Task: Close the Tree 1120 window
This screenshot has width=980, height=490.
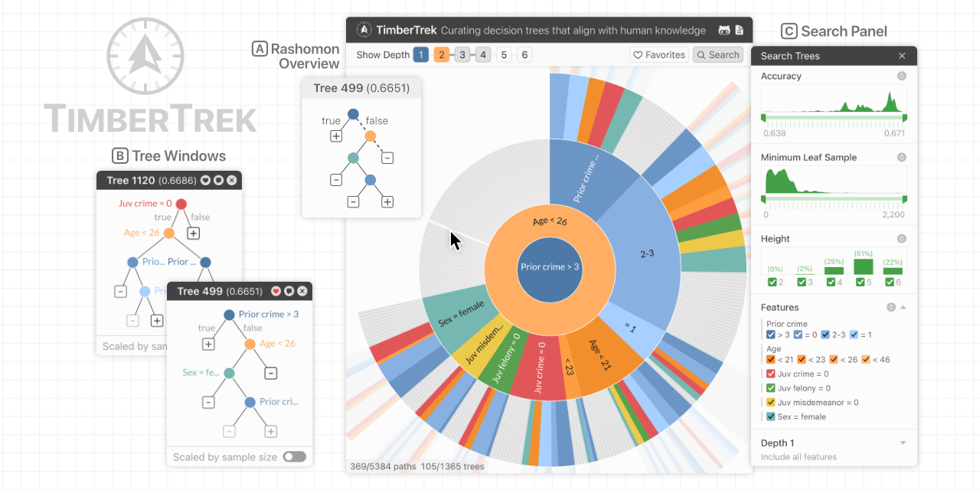Action: click(x=232, y=181)
